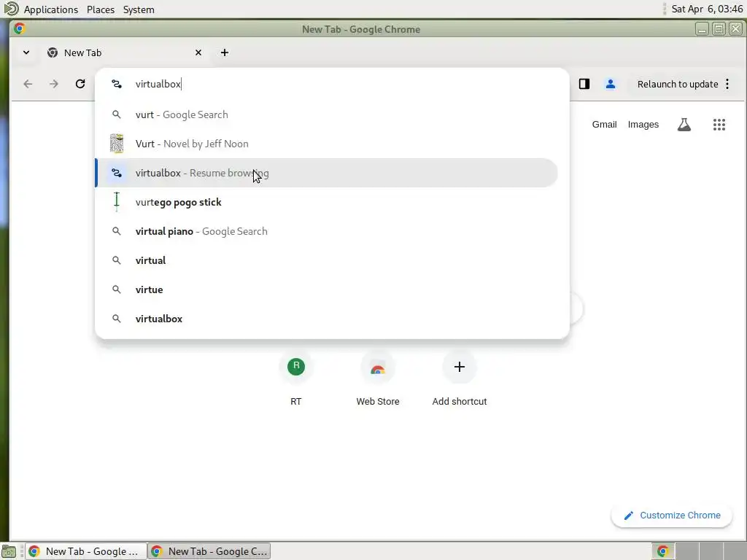
Task: Open a new tab with plus icon
Action: 225,52
